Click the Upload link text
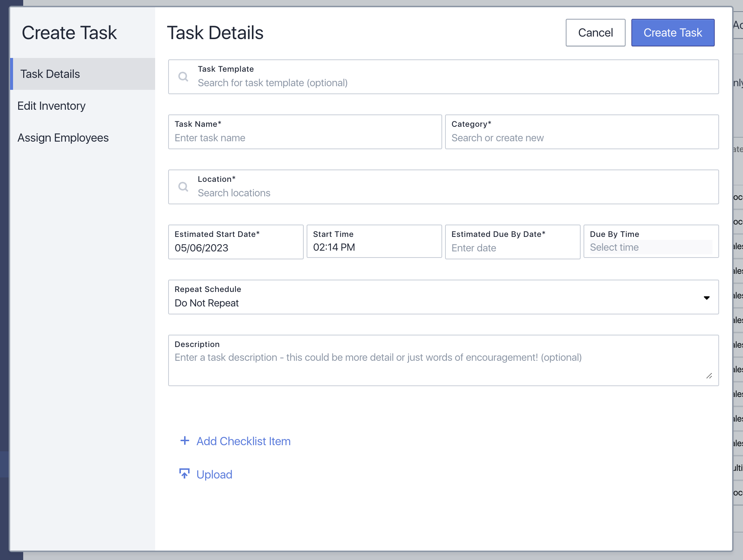This screenshot has height=560, width=743. (x=214, y=475)
